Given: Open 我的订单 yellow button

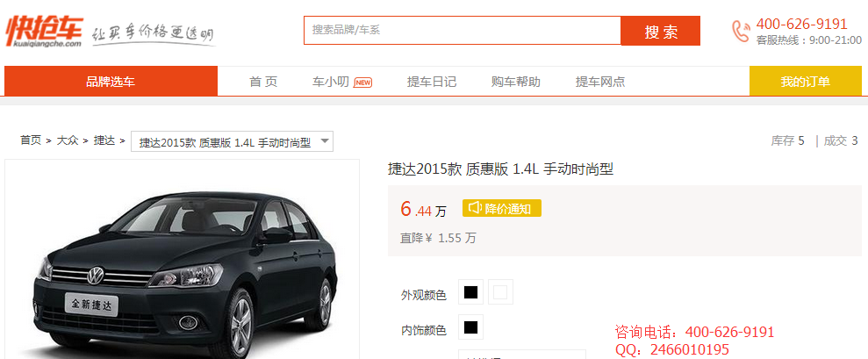Looking at the screenshot, I should [805, 82].
